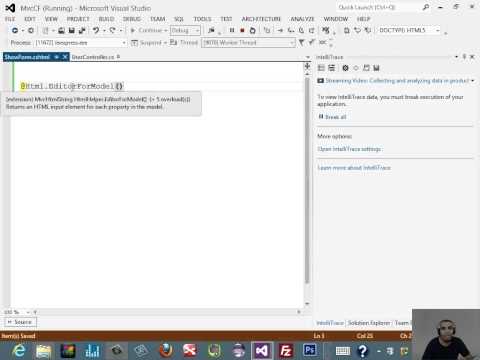Click the Pause (Break All) icon

point(232,30)
